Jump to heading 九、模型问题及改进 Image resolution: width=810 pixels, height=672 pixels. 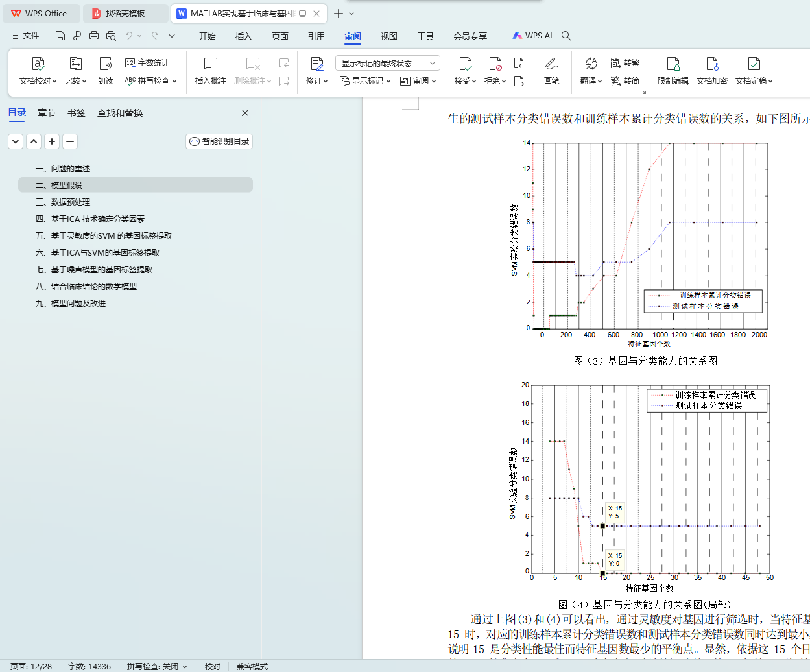(71, 304)
